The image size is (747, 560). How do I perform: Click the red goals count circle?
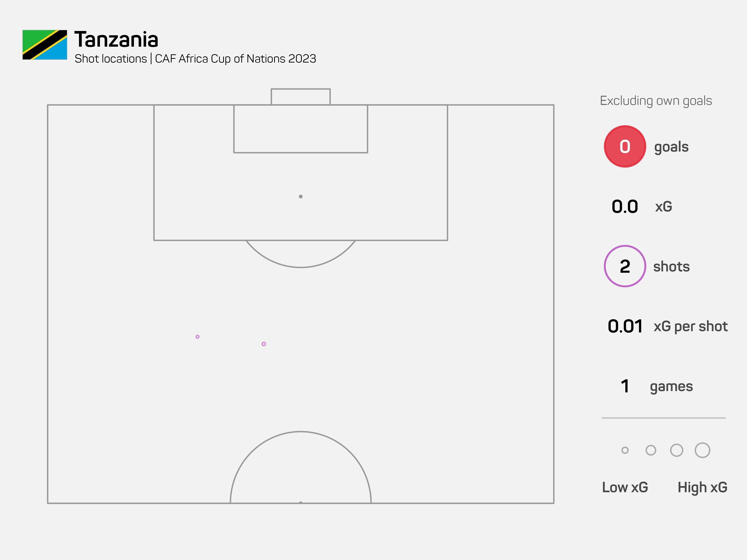625,147
